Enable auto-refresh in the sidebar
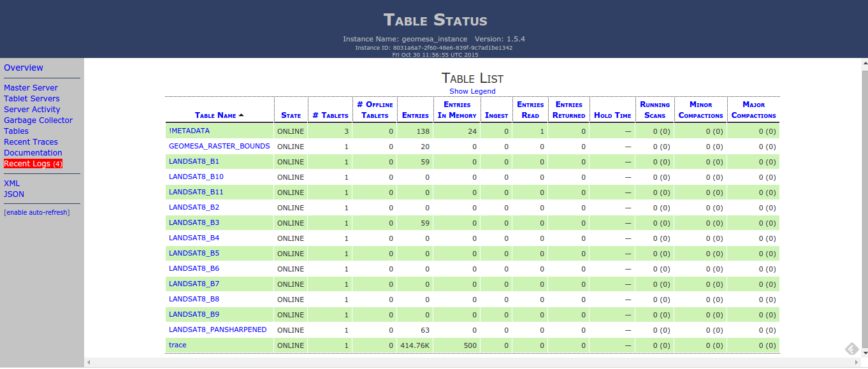Image resolution: width=868 pixels, height=369 pixels. 37,212
